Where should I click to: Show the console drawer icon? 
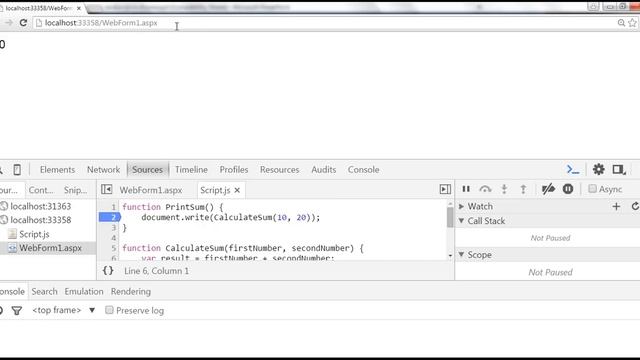(x=573, y=169)
